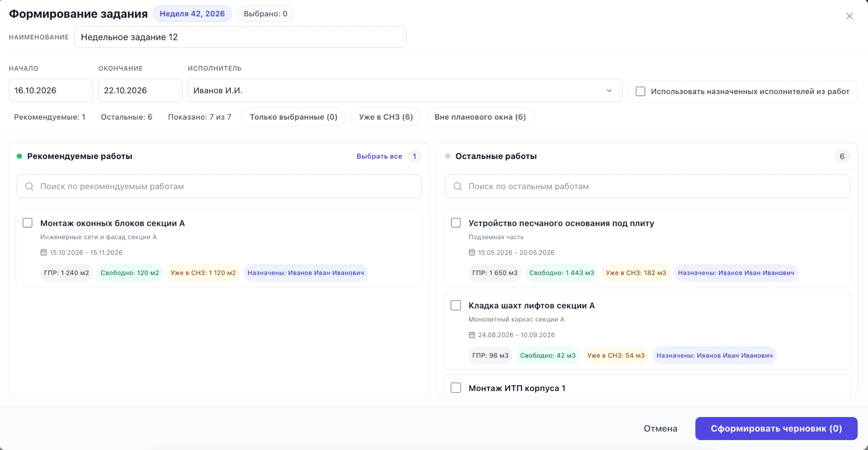Click the 'Отмена' button
Image resolution: width=868 pixels, height=450 pixels.
661,429
